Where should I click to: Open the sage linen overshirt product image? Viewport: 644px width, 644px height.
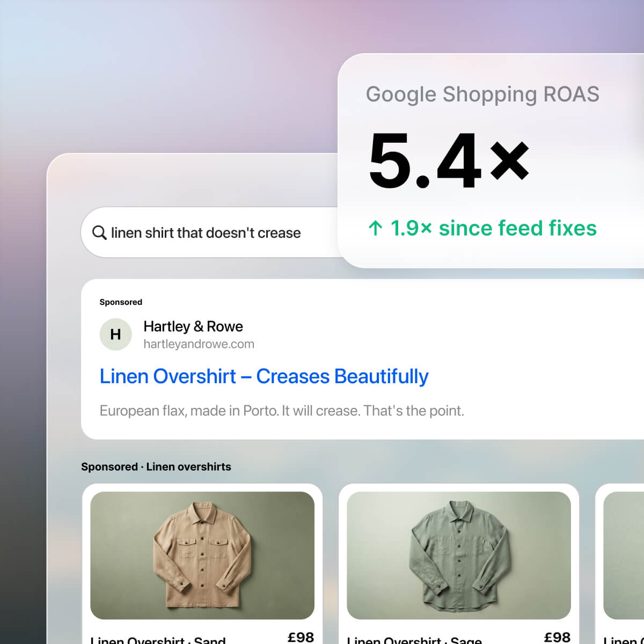pos(459,555)
